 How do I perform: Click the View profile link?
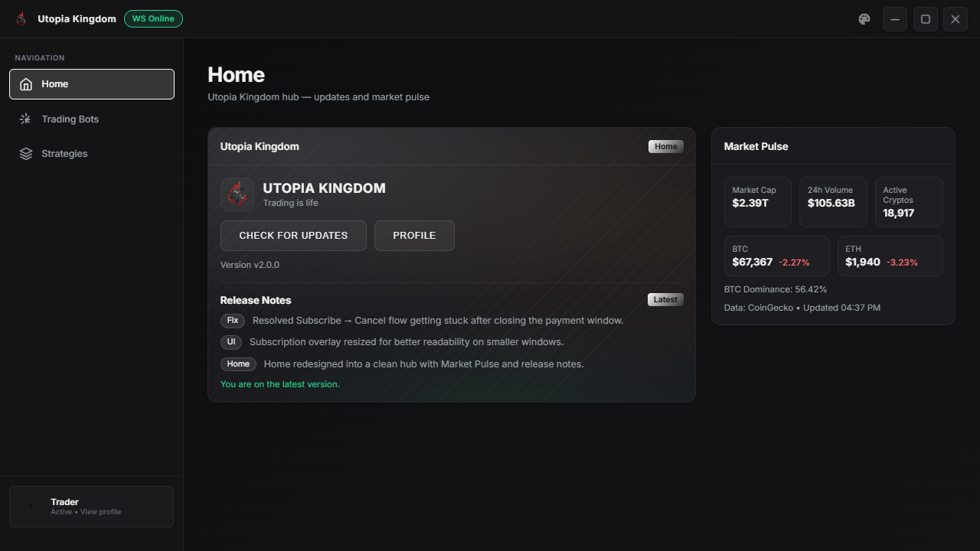(x=100, y=512)
